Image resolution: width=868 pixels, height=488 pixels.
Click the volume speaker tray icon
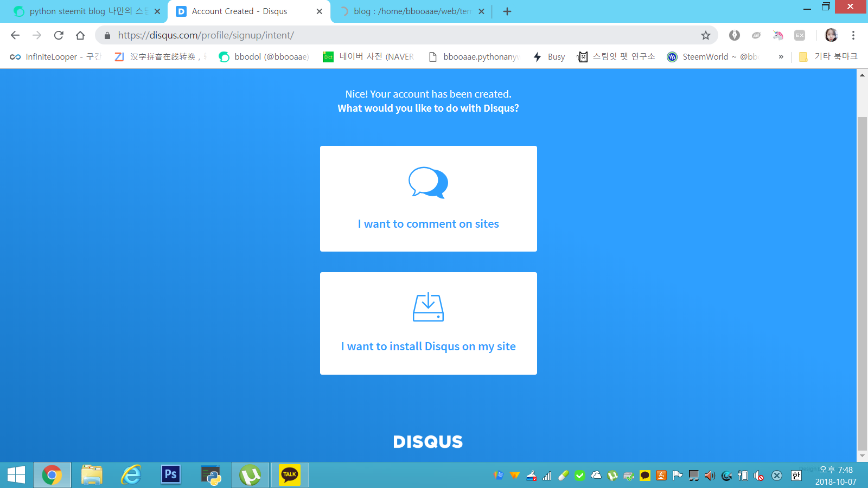tap(710, 476)
